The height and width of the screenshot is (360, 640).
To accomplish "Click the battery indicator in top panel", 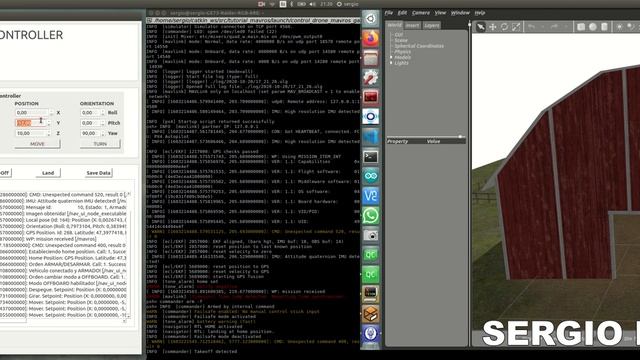I will click(x=302, y=4).
